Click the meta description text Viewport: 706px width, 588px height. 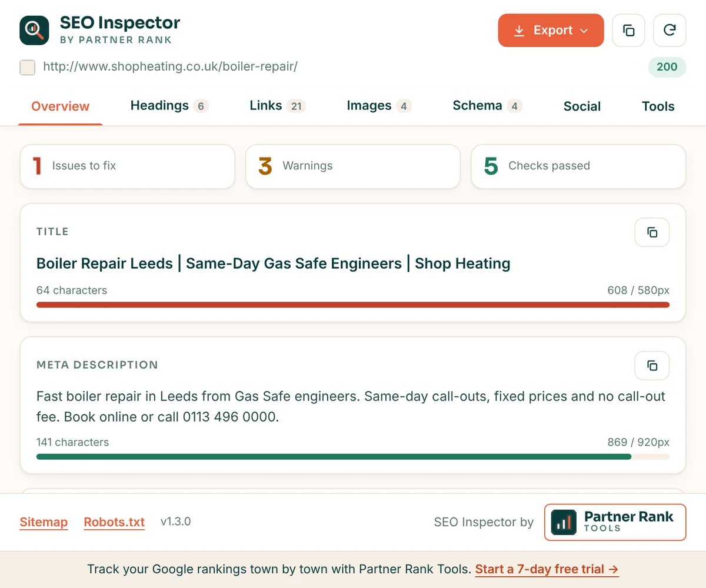(x=351, y=407)
